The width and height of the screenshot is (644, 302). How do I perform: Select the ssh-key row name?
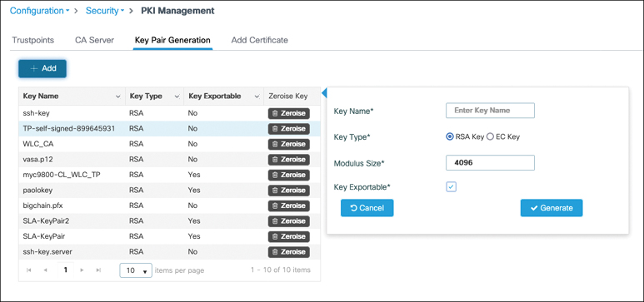tap(37, 113)
